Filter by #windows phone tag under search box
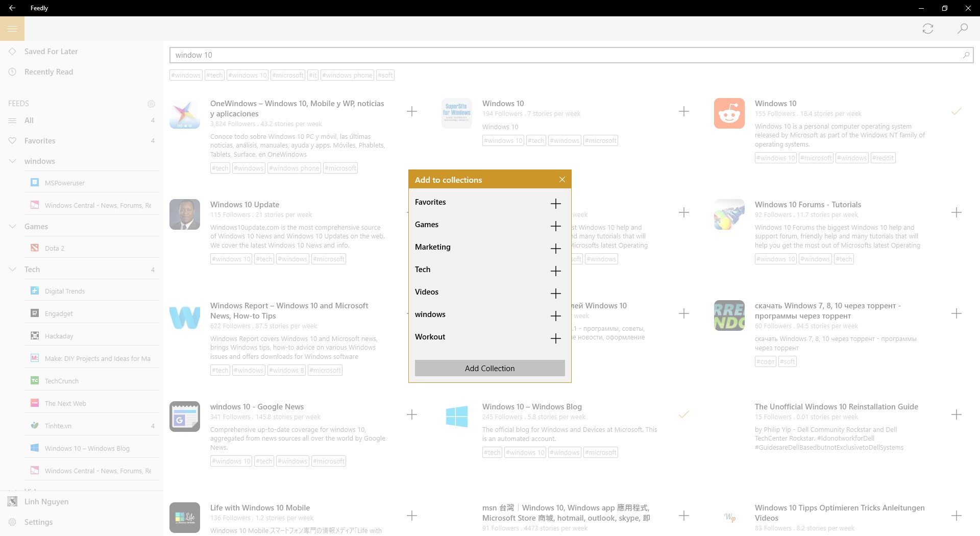 click(x=347, y=75)
